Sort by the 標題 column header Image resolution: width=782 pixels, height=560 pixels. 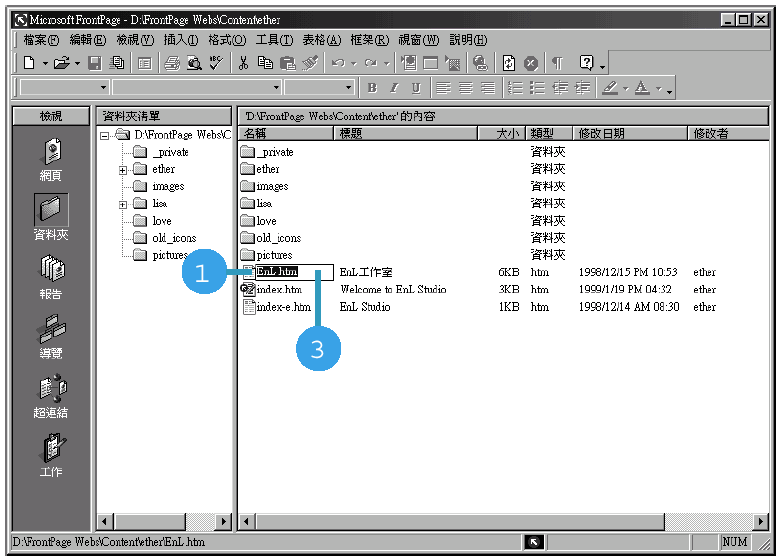click(x=405, y=133)
